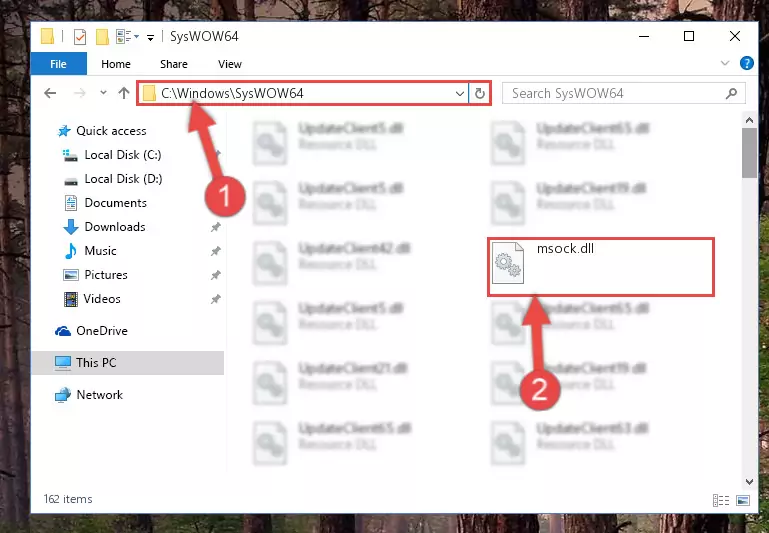Open Customize Quick Access Toolbar dropdown arrow

coord(150,37)
